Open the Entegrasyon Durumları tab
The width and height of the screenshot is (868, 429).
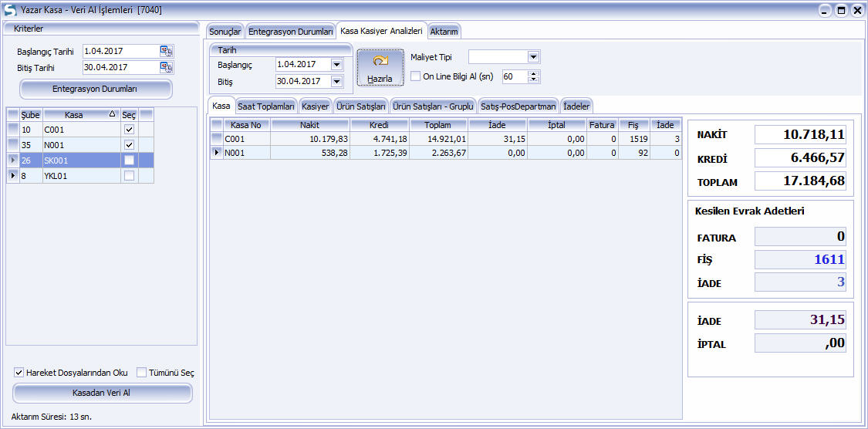click(x=290, y=31)
